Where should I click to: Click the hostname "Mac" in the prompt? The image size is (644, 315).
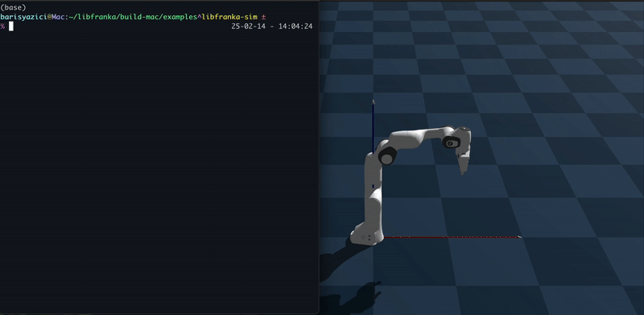coord(57,17)
